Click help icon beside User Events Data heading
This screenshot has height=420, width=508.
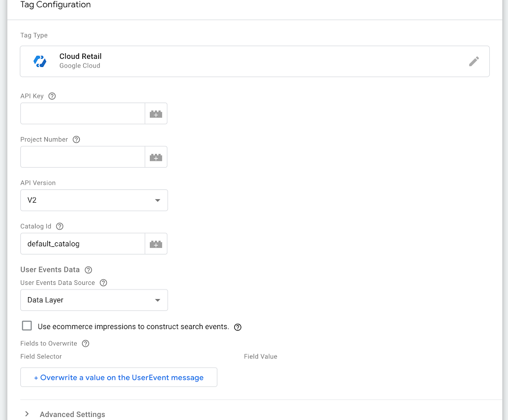pyautogui.click(x=88, y=270)
